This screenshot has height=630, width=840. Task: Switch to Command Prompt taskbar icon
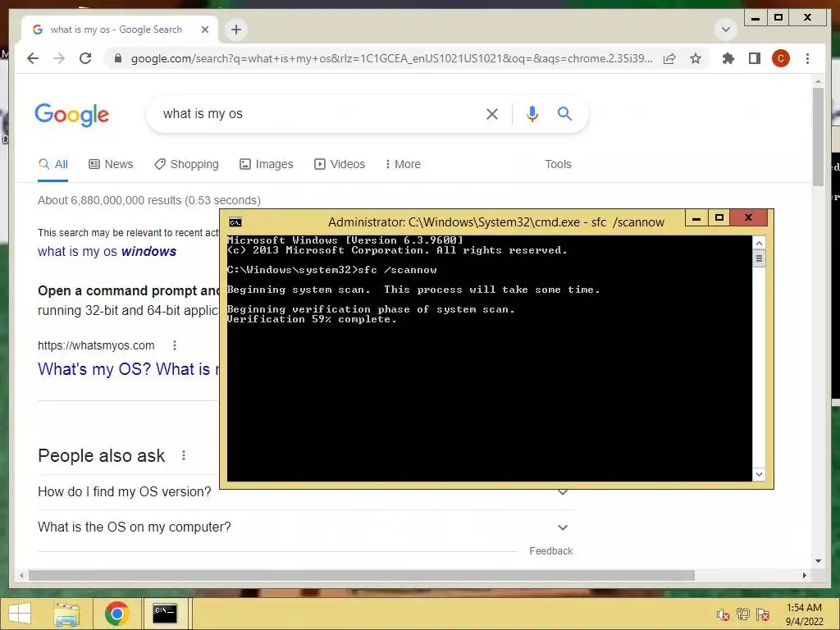click(x=164, y=614)
